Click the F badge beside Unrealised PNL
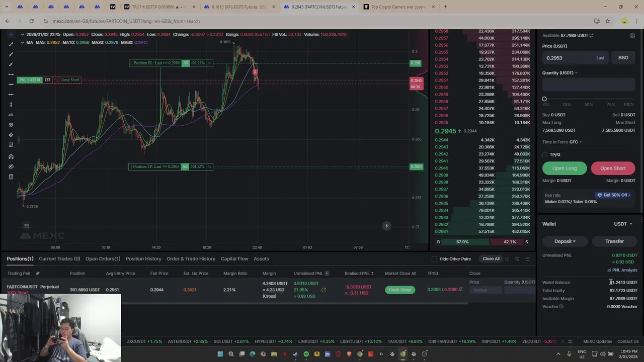644x362 pixels. pos(327,274)
